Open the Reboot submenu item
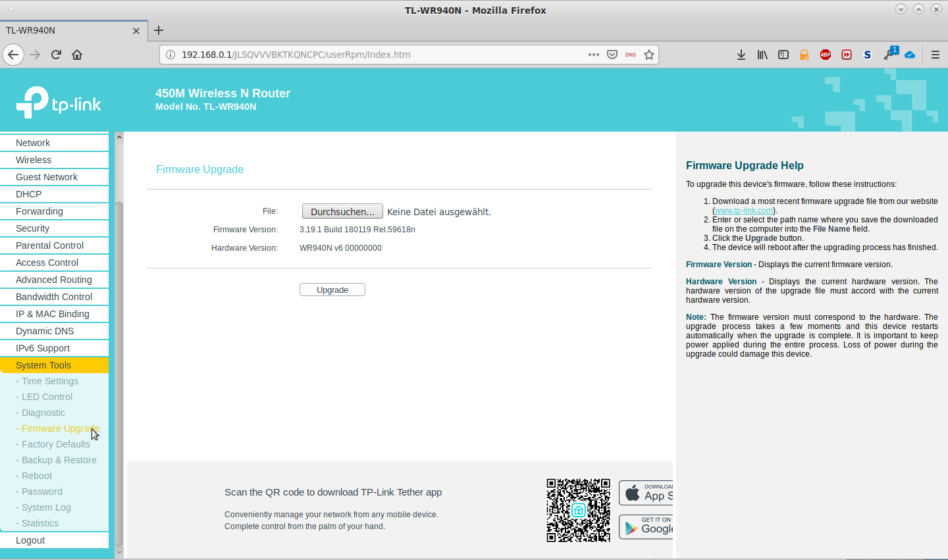948x560 pixels. pyautogui.click(x=37, y=476)
